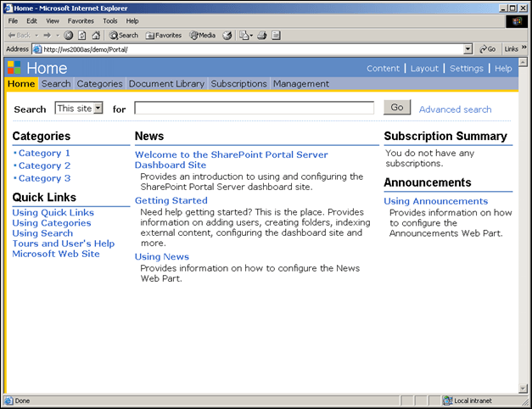532x409 pixels.
Task: Open the Microsoft Web Site link
Action: (x=56, y=254)
